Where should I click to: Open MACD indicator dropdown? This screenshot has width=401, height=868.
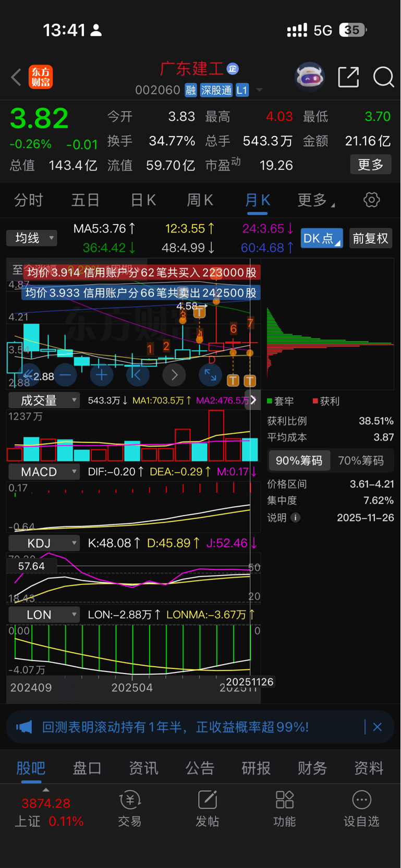[x=44, y=472]
